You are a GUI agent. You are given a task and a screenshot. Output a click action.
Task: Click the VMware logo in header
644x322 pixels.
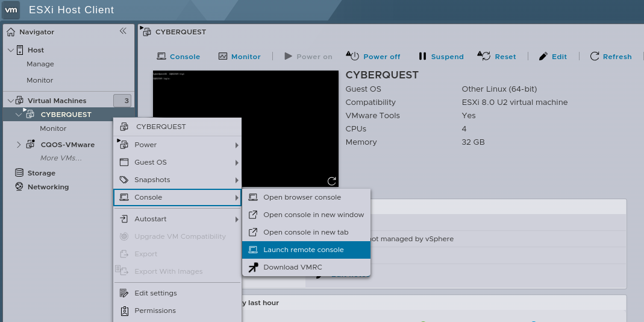point(11,10)
